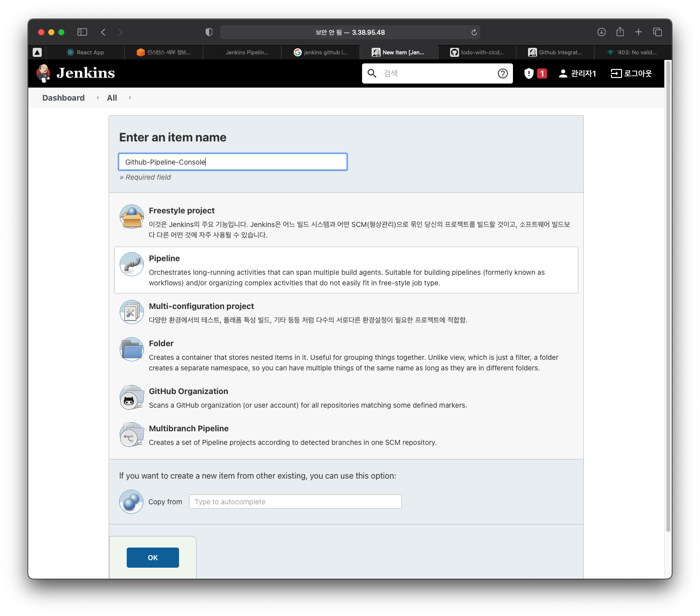Select the GitHub Organization octocat icon

132,398
